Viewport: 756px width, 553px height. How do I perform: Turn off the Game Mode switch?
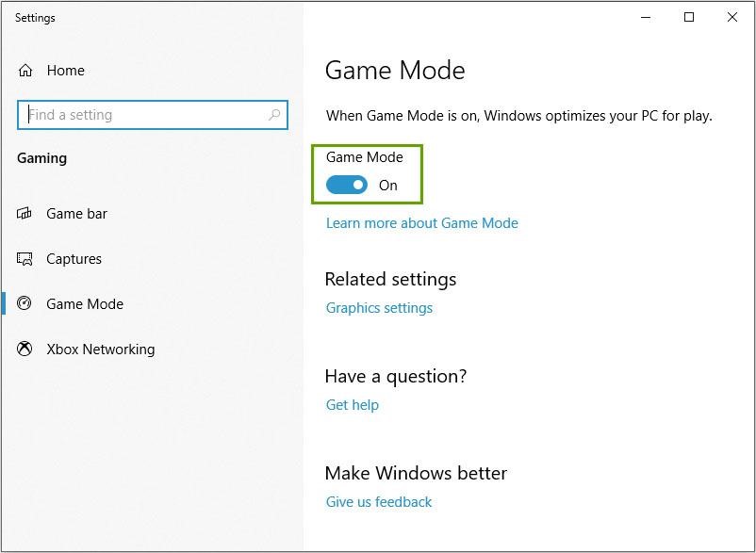click(347, 186)
